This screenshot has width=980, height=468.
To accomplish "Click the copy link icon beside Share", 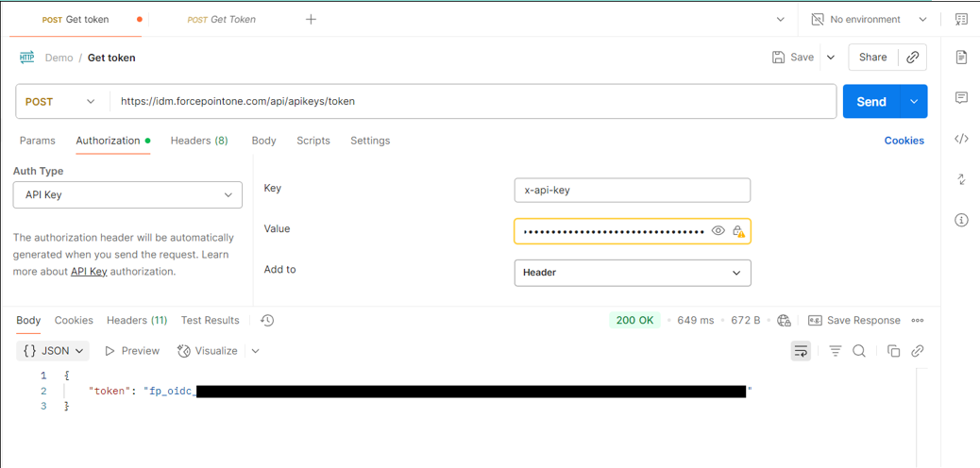I will point(912,58).
